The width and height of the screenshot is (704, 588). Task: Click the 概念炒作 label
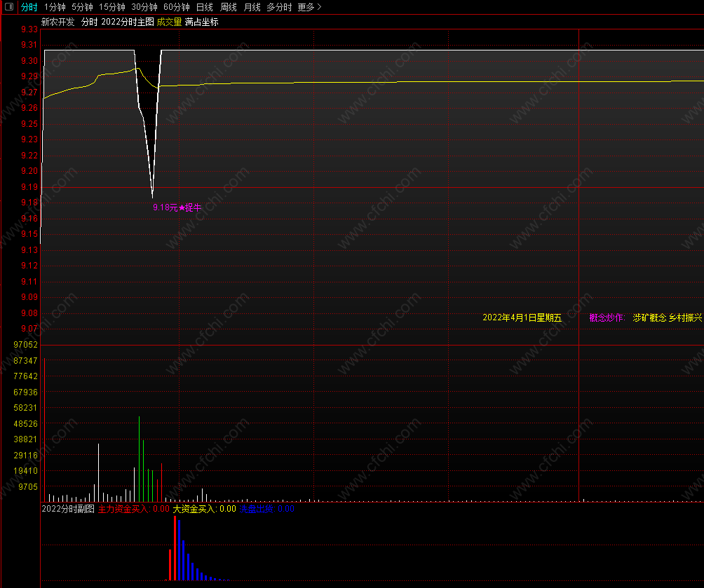tap(607, 317)
